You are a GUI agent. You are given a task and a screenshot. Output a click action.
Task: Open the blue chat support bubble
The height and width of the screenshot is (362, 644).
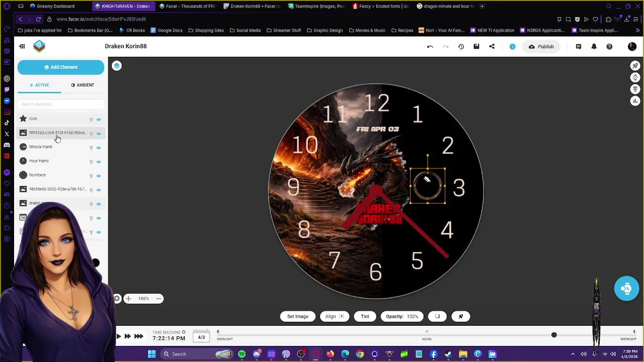(x=626, y=289)
